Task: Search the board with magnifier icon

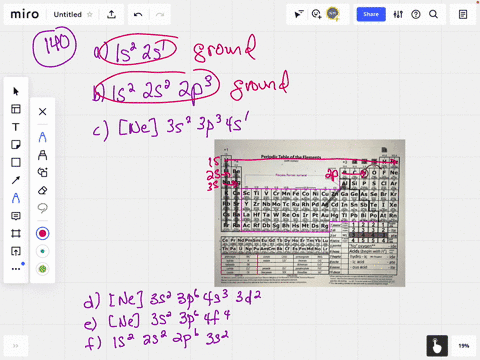Action: [433, 14]
